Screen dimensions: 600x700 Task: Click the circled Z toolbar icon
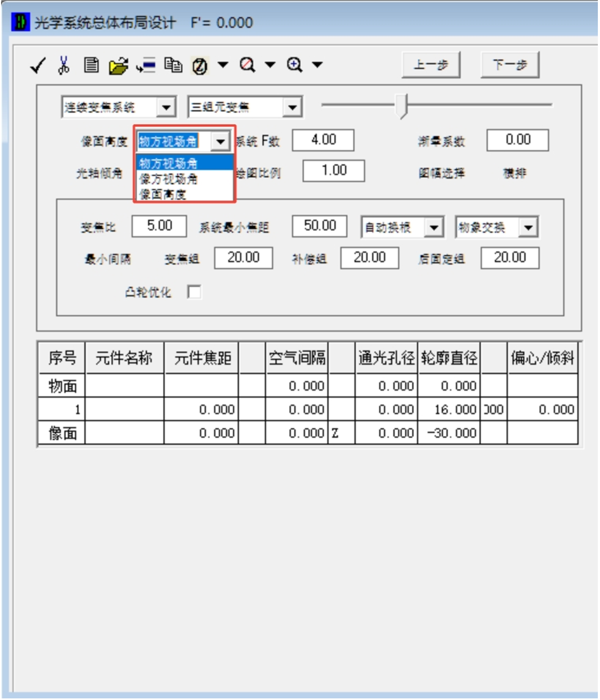coord(200,66)
